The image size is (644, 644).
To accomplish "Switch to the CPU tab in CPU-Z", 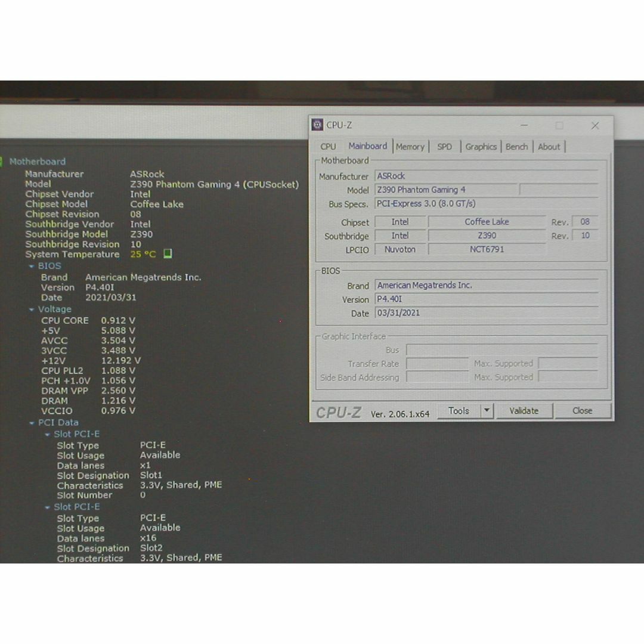I will point(328,147).
